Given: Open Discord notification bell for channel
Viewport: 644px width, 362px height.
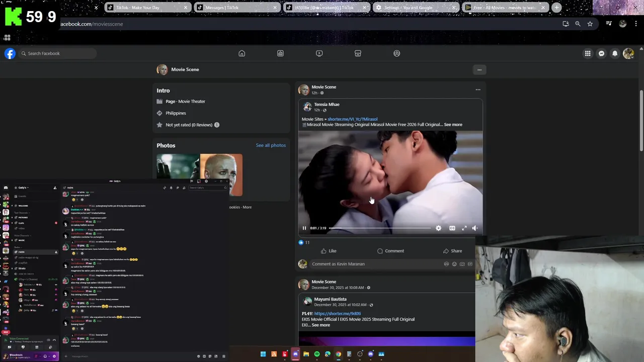Looking at the screenshot, I should pos(171,188).
